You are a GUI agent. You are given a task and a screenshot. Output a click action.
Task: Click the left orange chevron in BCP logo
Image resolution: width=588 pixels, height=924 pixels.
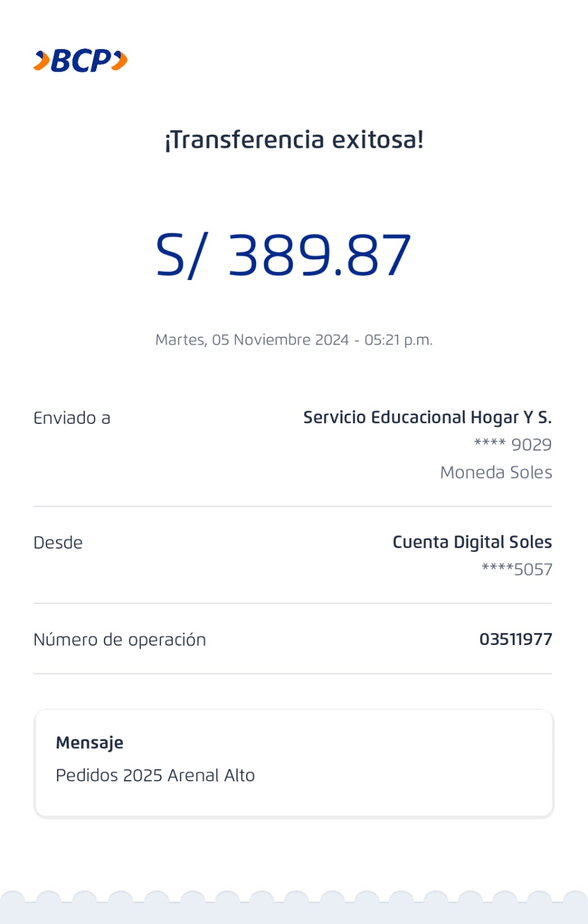click(x=41, y=61)
